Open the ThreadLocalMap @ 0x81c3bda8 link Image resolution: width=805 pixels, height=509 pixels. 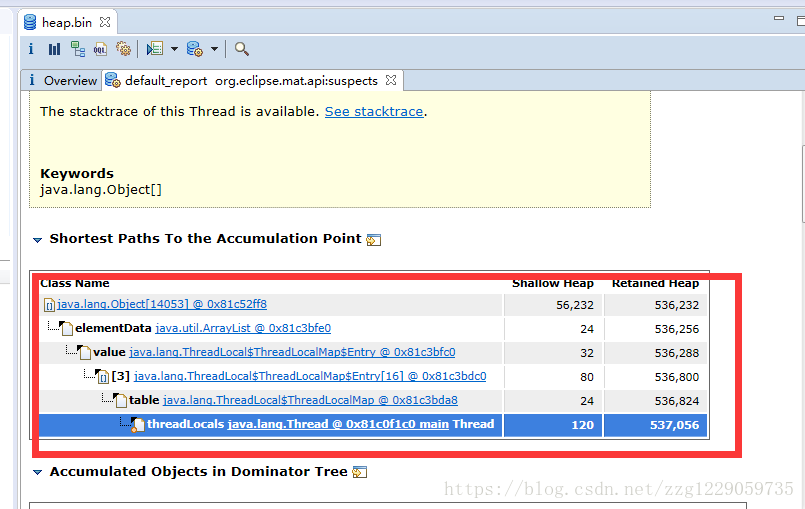click(x=310, y=400)
